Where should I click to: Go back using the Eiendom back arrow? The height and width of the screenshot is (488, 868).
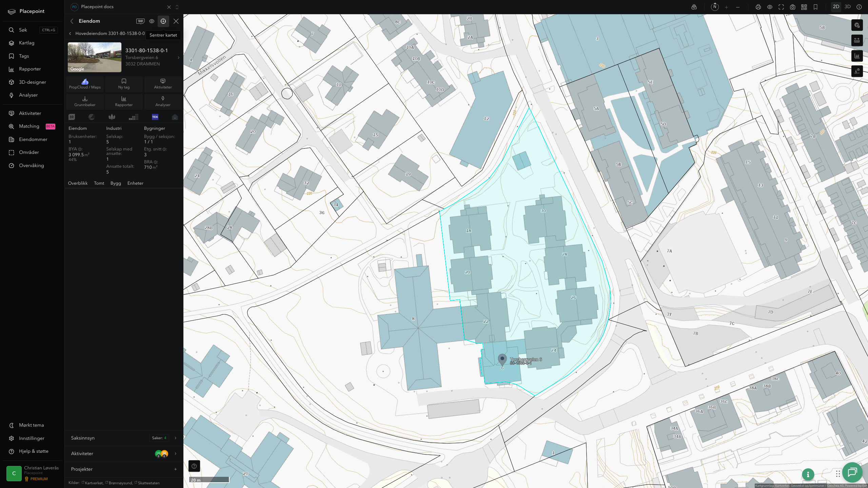(x=72, y=21)
